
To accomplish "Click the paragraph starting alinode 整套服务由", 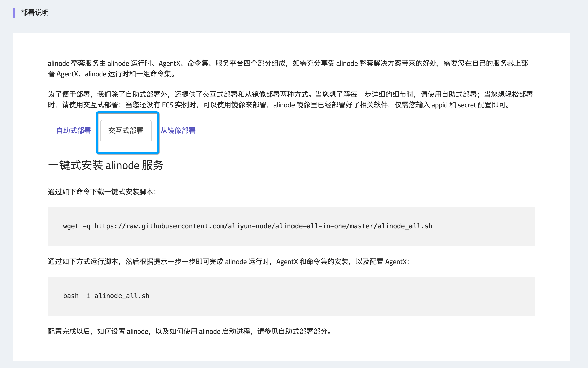I will [288, 69].
